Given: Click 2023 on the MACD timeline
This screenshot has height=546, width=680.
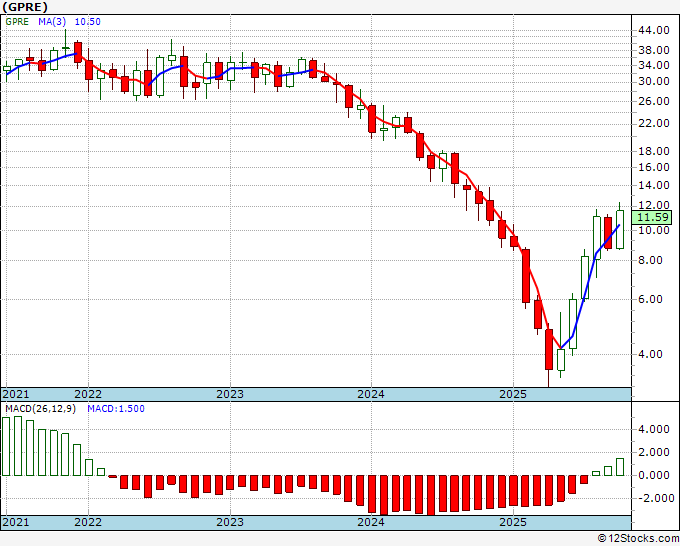Looking at the screenshot, I should [x=230, y=522].
